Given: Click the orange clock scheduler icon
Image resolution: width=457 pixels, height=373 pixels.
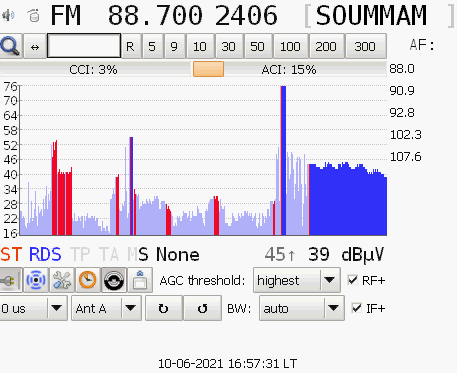Looking at the screenshot, I should pyautogui.click(x=88, y=280).
